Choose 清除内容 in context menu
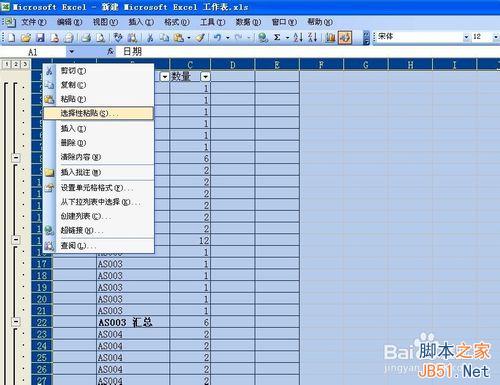 click(x=99, y=157)
